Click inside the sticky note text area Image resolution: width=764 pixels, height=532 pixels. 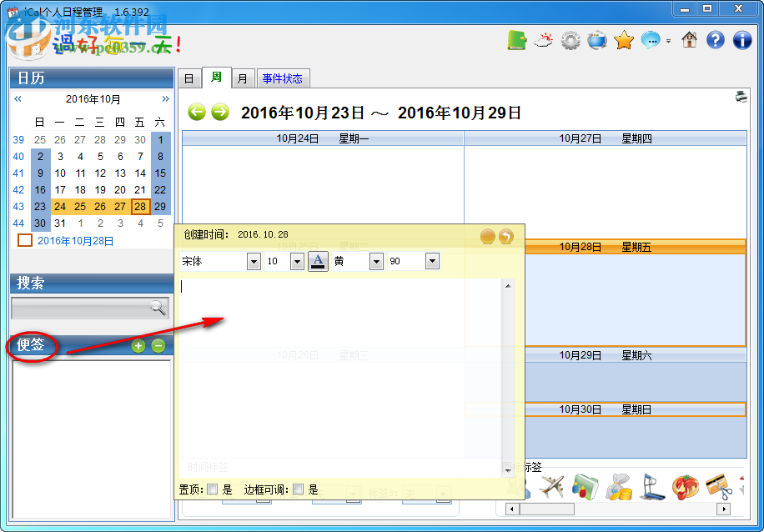point(341,378)
